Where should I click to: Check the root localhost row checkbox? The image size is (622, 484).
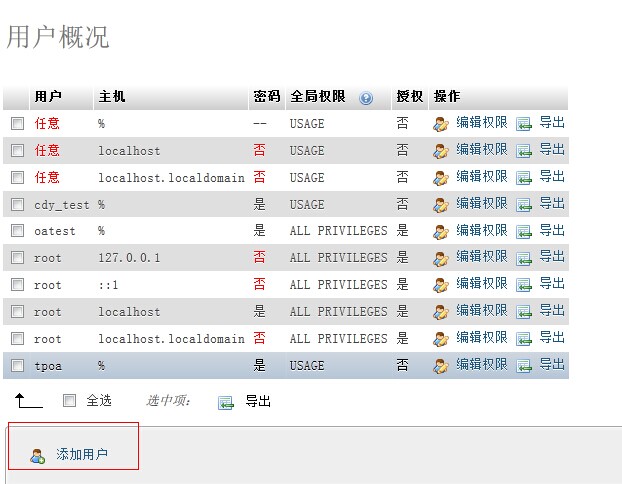(17, 311)
